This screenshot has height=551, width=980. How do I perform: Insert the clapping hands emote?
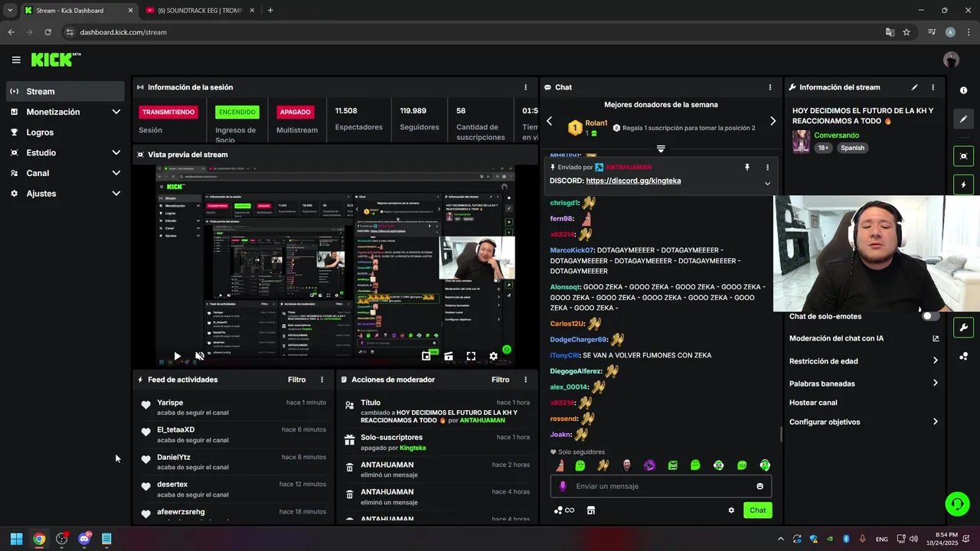603,465
